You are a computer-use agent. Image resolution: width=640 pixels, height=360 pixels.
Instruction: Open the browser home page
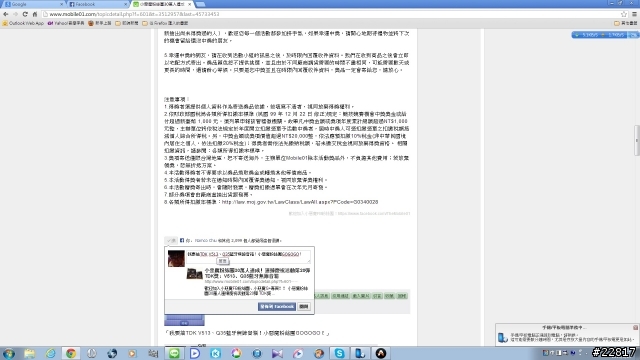point(35,14)
